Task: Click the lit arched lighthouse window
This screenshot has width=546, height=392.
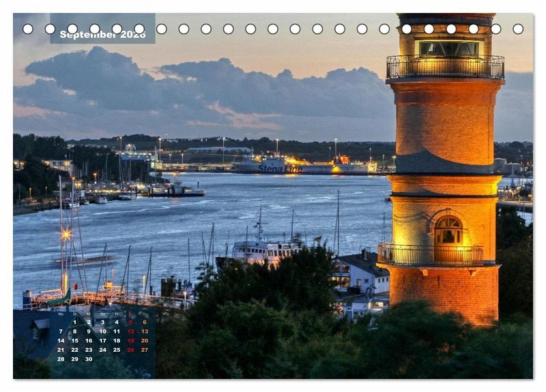Action: click(x=448, y=231)
